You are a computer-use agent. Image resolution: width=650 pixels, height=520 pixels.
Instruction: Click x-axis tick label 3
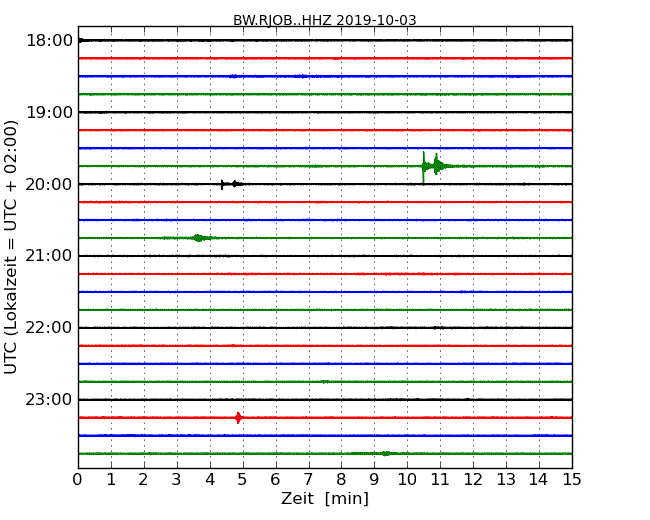[177, 480]
